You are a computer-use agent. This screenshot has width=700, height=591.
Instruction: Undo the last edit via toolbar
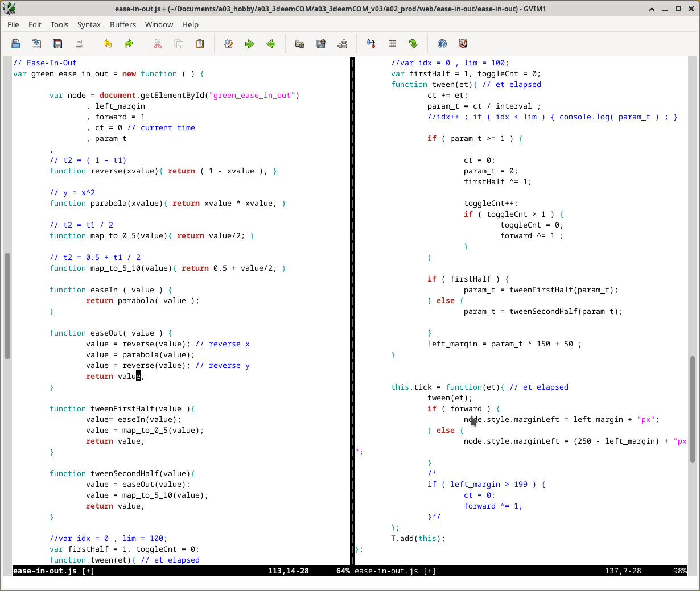point(107,44)
